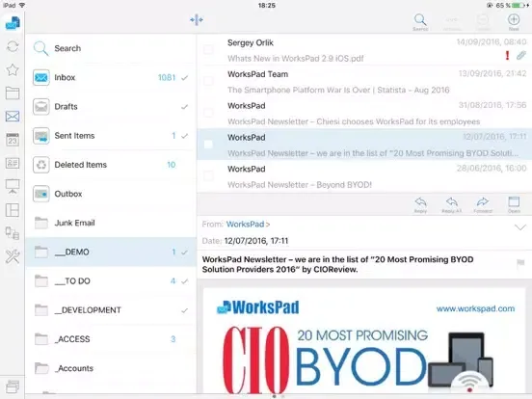Tap the pane splitter handle in top bar
Image resolution: width=532 pixels, height=399 pixels.
[197, 19]
